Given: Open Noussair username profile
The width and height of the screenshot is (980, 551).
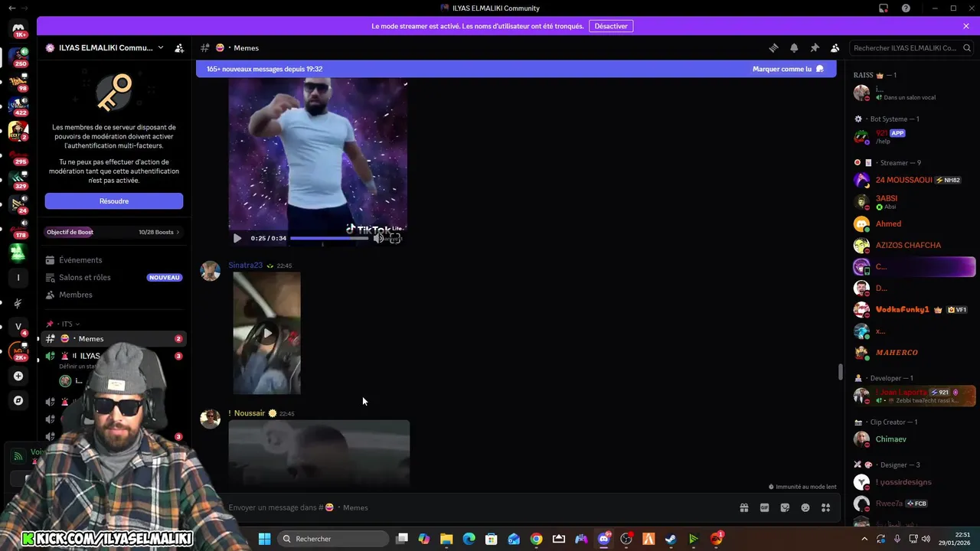Looking at the screenshot, I should pyautogui.click(x=250, y=413).
